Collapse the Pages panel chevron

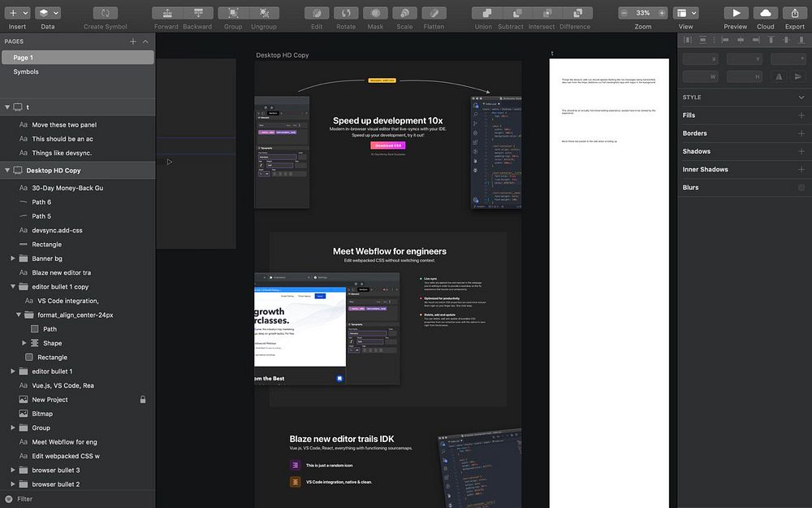[145, 41]
